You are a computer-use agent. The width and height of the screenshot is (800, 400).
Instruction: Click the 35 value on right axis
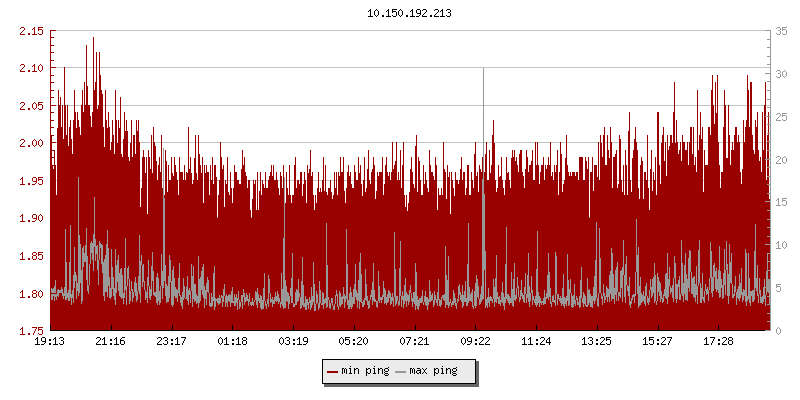(x=780, y=31)
